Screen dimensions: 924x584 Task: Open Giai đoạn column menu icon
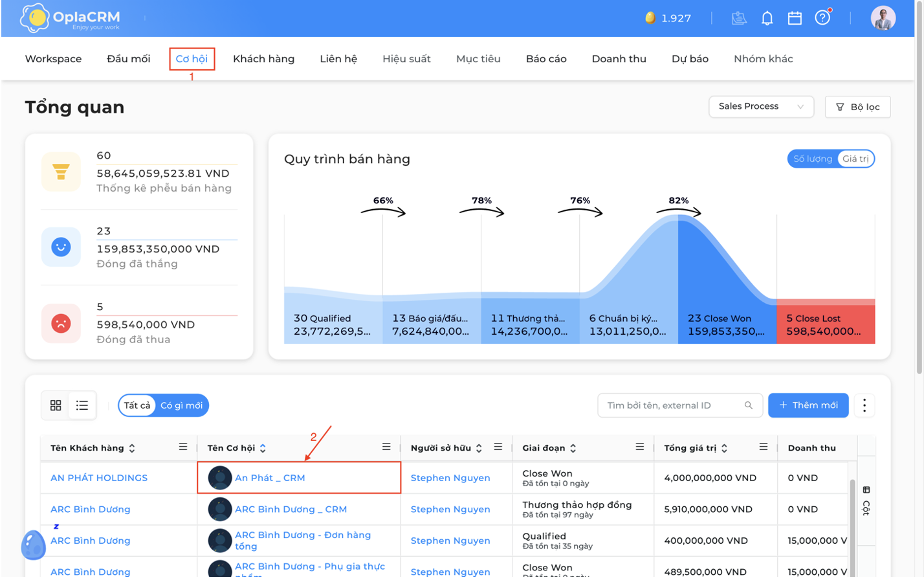(x=640, y=447)
